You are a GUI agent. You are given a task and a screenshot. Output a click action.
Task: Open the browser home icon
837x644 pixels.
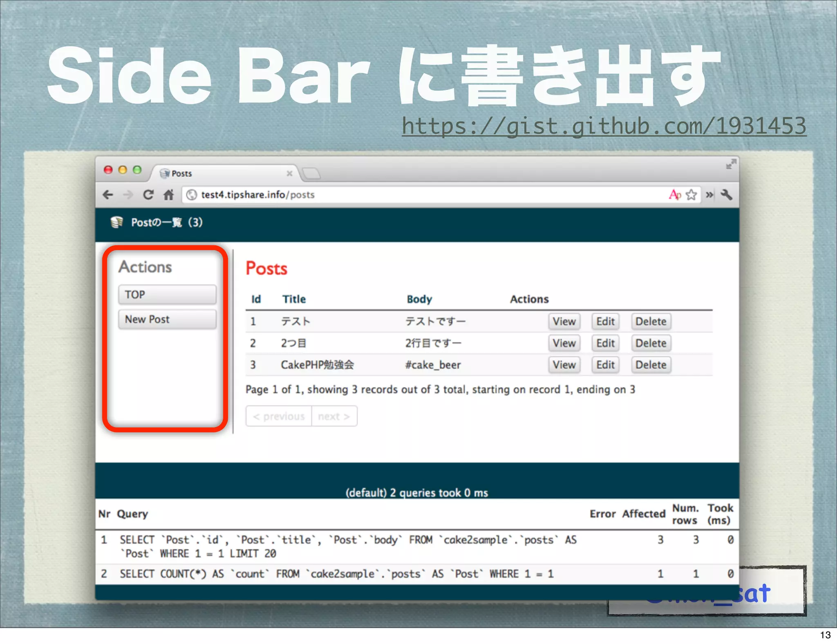coord(168,195)
